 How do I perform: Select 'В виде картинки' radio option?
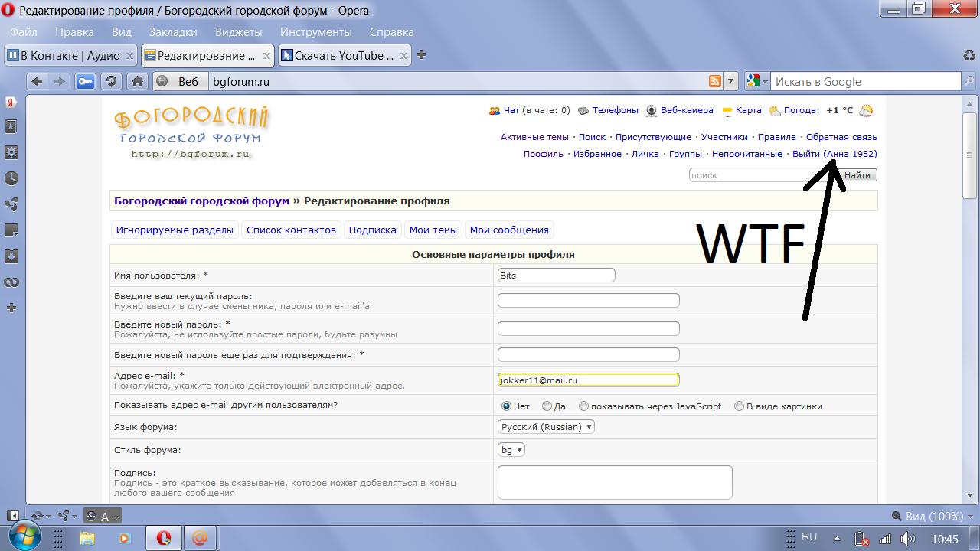pos(739,406)
